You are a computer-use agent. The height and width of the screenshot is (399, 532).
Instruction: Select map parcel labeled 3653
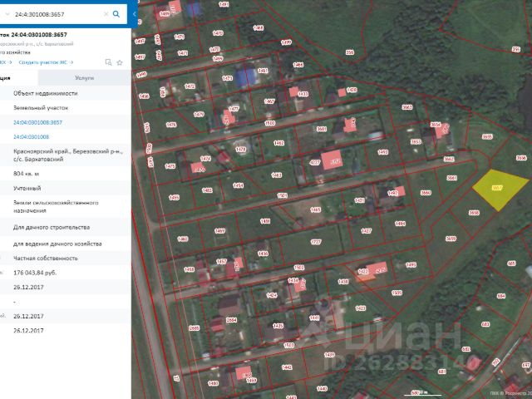416,142
